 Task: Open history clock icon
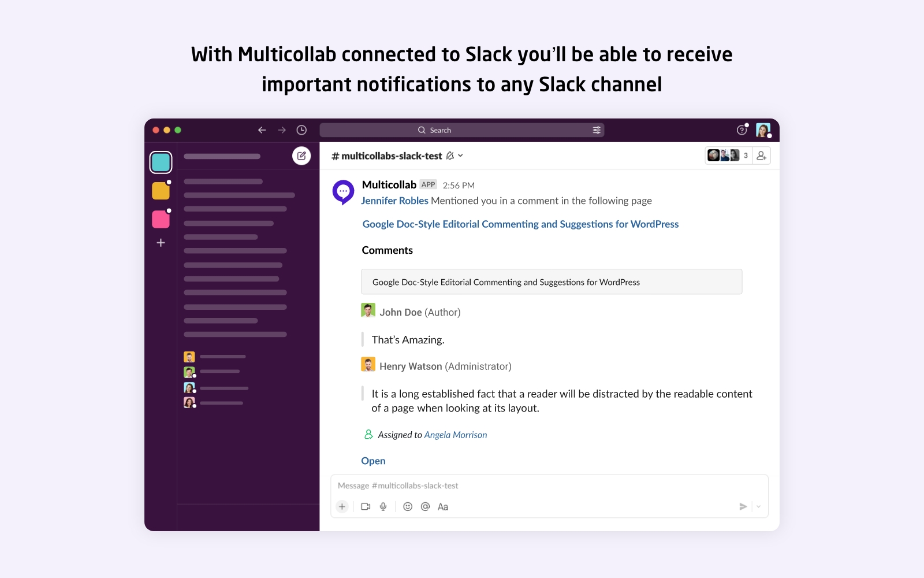[301, 130]
